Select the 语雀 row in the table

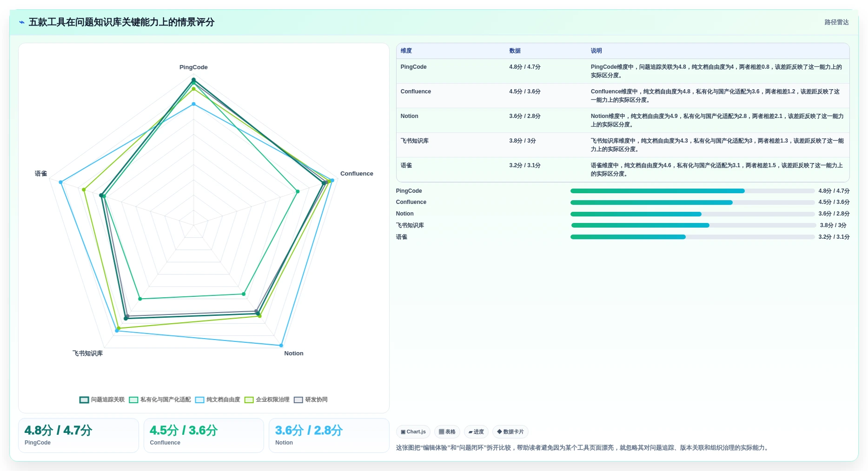tap(623, 170)
